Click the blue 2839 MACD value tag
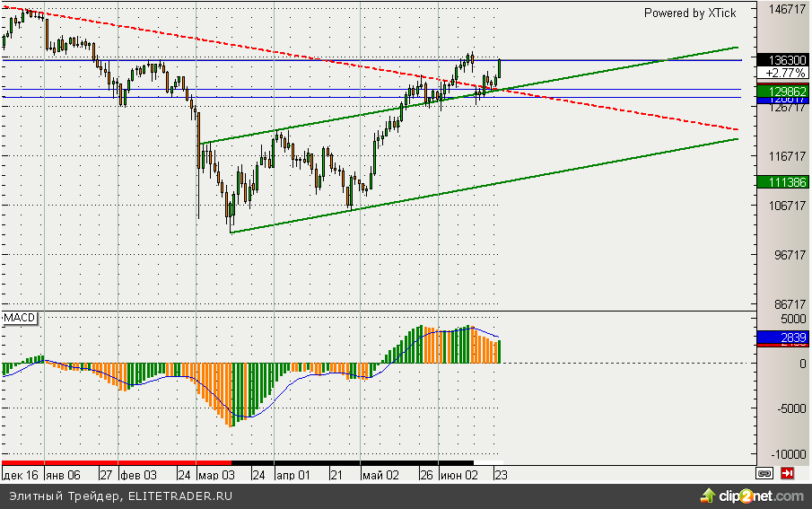This screenshot has height=509, width=812. pos(782,338)
